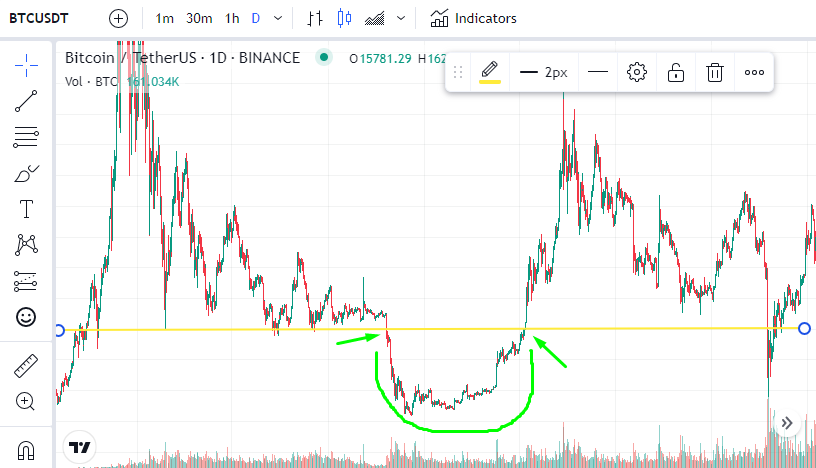Click the green market status dot
816x468 pixels.
(x=324, y=57)
